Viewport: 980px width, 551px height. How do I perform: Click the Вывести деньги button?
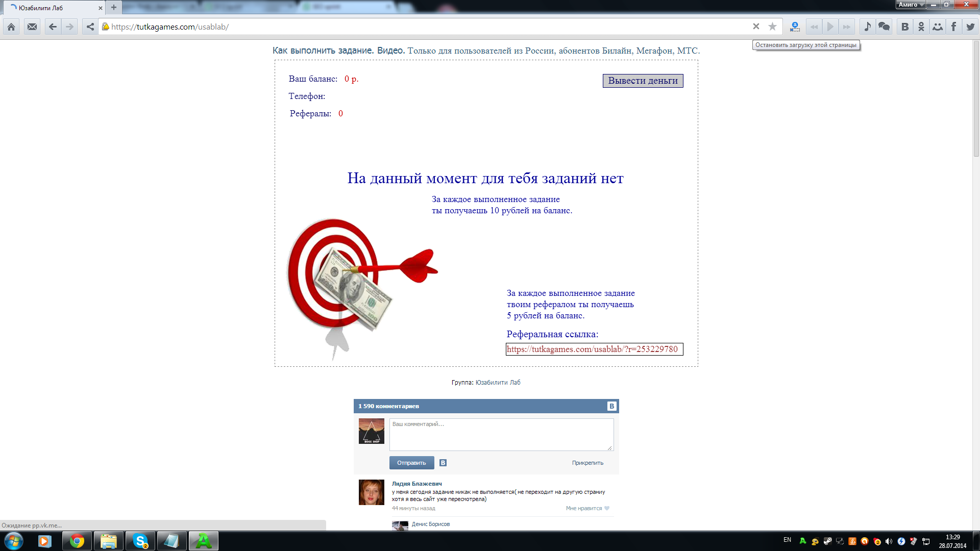pos(643,81)
